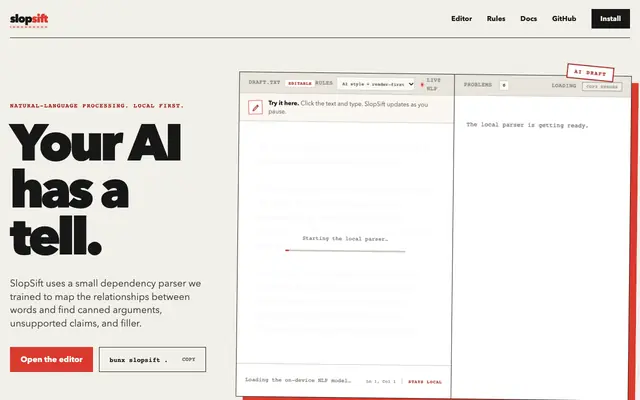640x400 pixels.
Task: Click the EDITABLE badge
Action: (300, 83)
